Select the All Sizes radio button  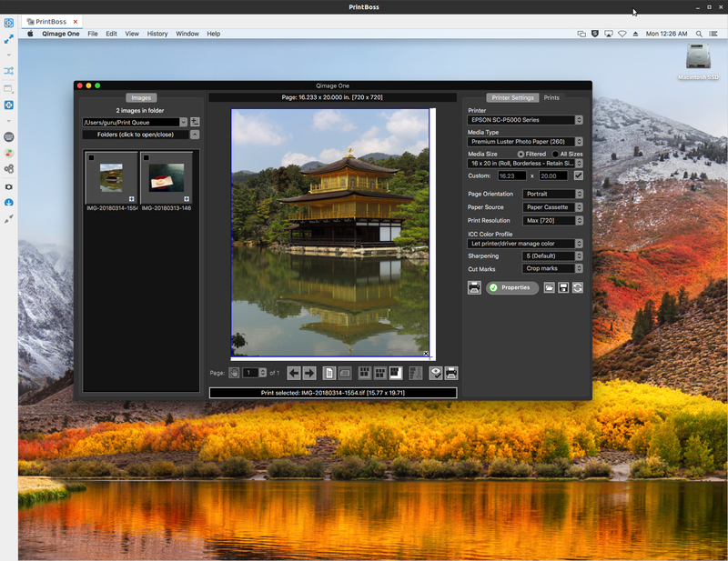point(555,154)
